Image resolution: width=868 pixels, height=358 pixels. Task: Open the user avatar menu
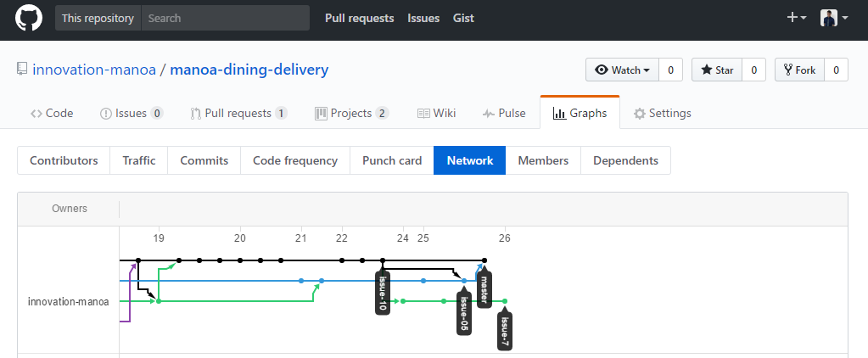pos(834,18)
